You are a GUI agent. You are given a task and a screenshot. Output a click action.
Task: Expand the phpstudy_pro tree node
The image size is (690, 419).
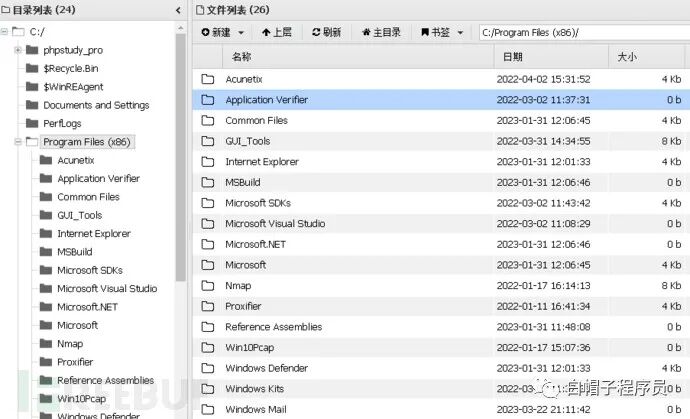[x=18, y=50]
